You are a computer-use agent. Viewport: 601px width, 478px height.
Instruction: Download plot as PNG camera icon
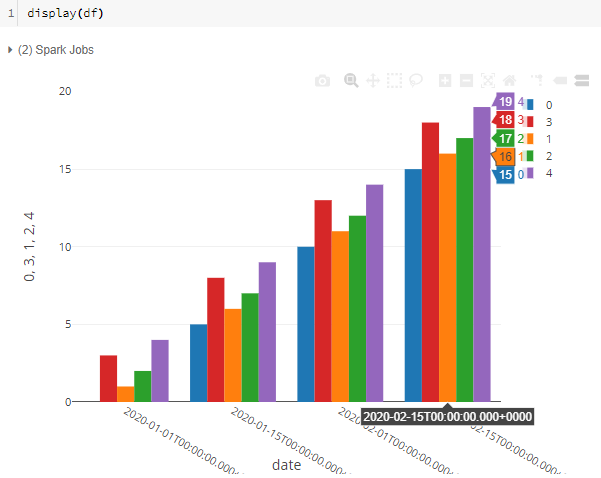tap(322, 81)
